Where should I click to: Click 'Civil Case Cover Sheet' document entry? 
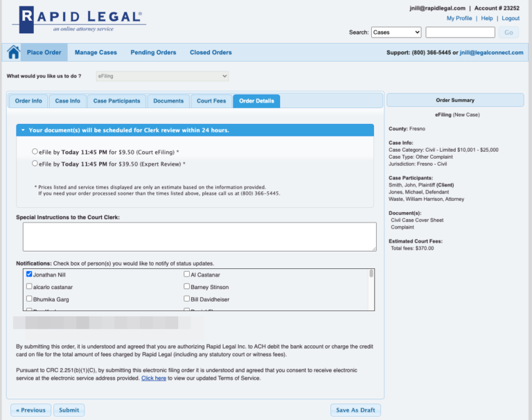(417, 220)
